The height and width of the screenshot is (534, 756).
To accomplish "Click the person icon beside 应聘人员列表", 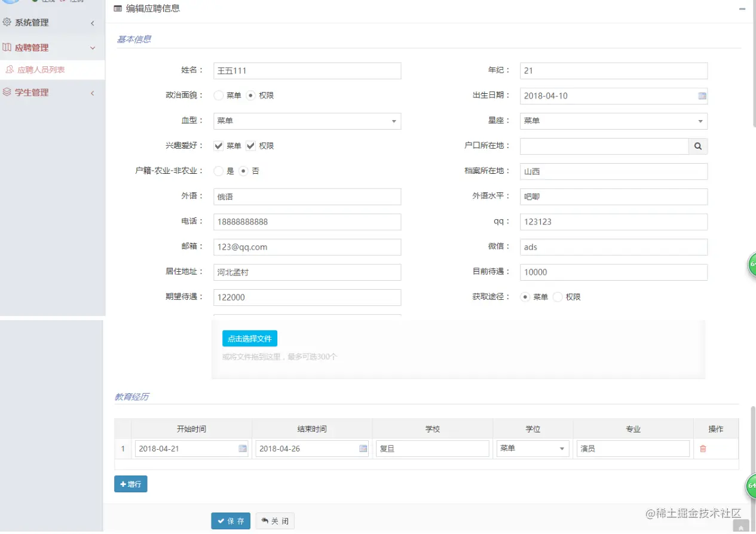I will (x=10, y=70).
